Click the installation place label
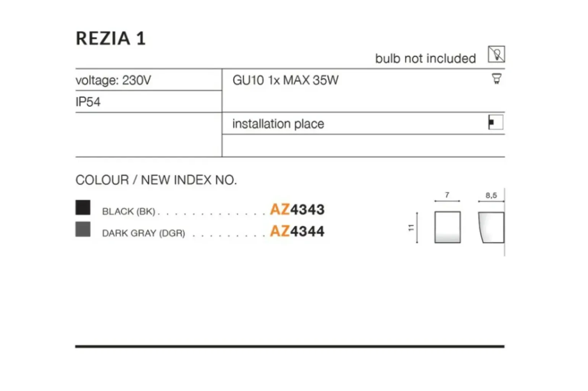The height and width of the screenshot is (391, 588). (x=278, y=124)
